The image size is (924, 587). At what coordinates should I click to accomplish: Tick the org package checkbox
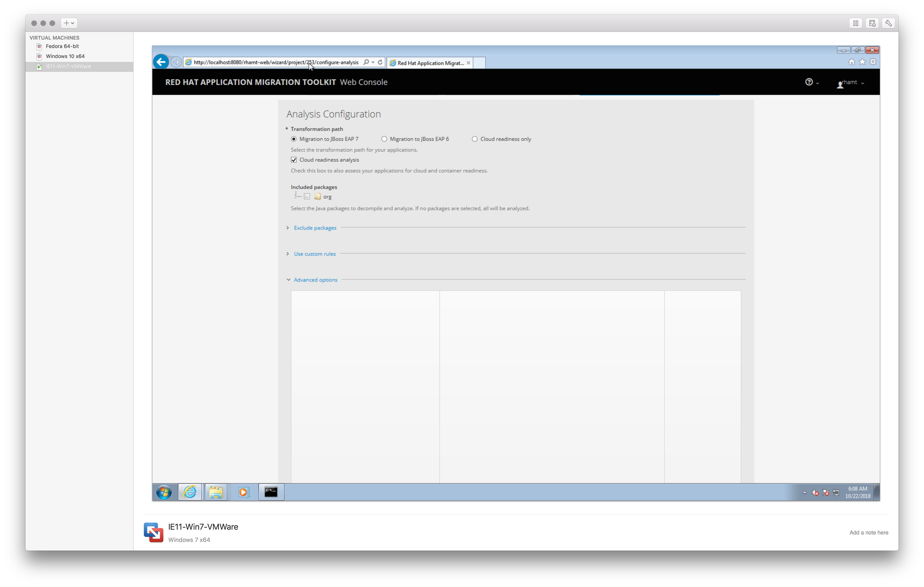(307, 197)
